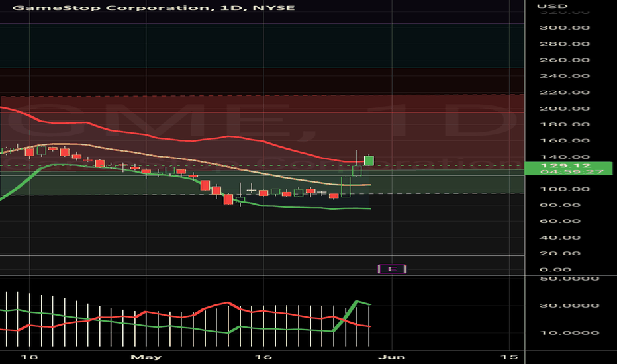Screen dimensions: 617x364
Task: Click the 16 date label on time axis
Action: click(x=263, y=357)
